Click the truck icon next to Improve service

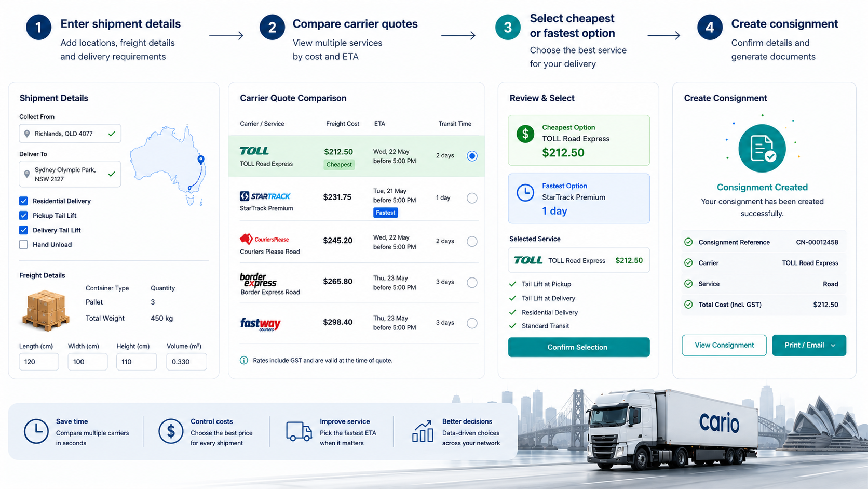click(299, 431)
